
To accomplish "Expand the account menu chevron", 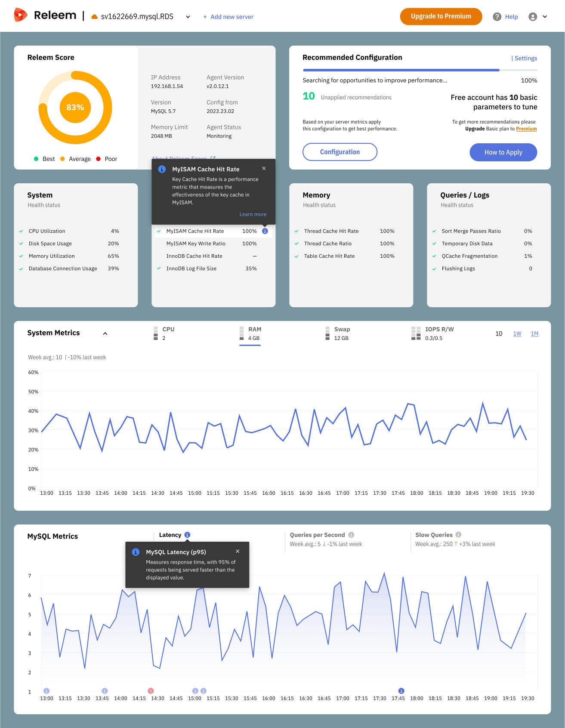I will [x=545, y=17].
